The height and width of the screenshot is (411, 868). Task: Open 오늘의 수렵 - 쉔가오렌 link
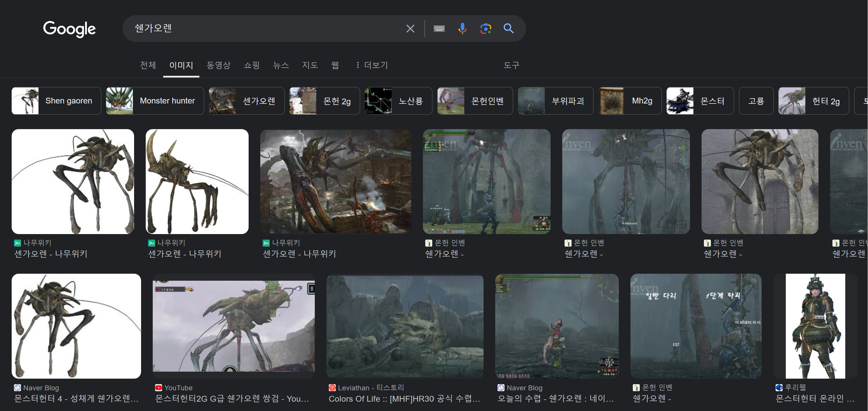point(556,398)
